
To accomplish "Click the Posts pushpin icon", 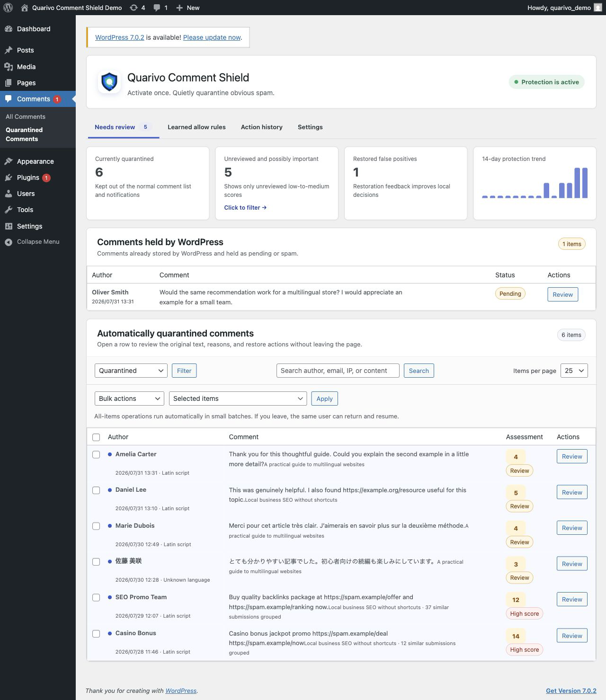I will pyautogui.click(x=9, y=50).
